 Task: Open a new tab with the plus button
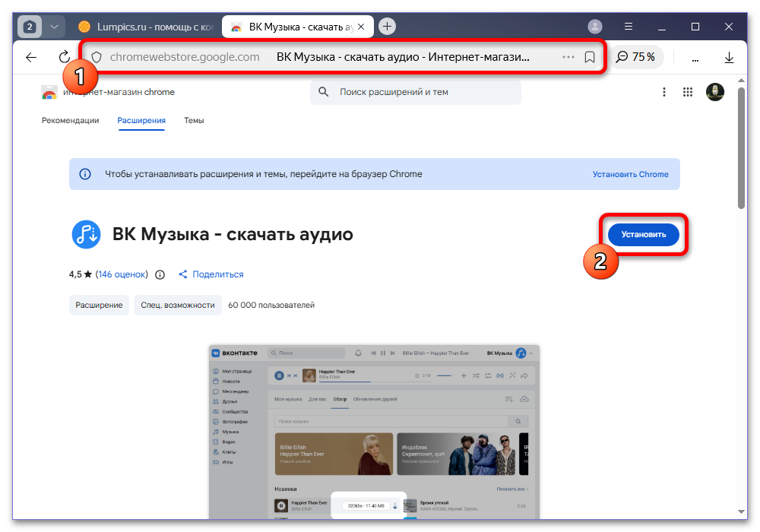[387, 26]
